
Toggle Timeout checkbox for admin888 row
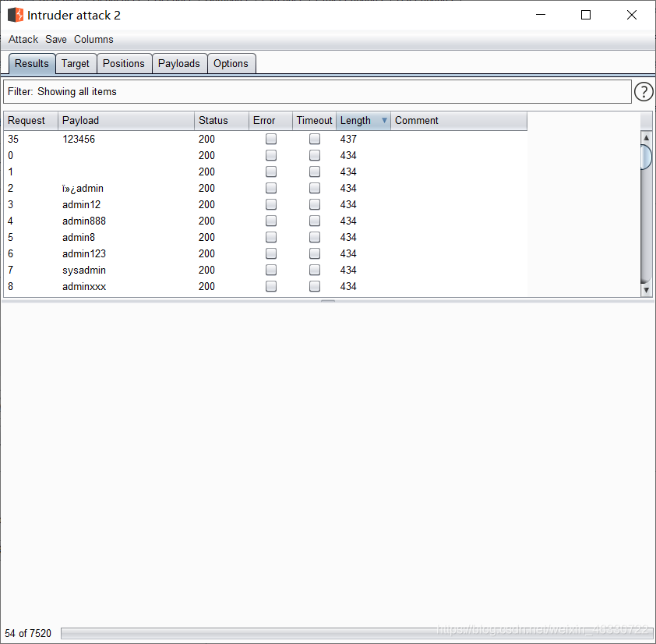click(x=315, y=221)
